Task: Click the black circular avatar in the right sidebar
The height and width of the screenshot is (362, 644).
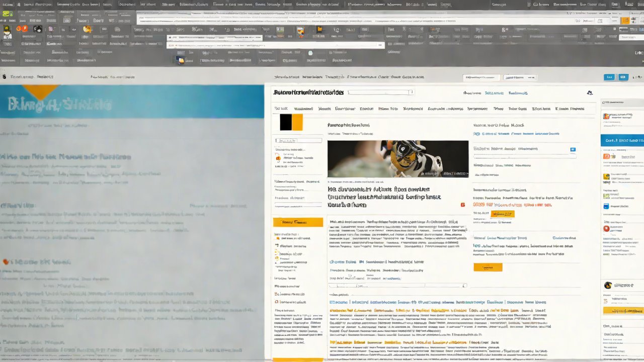Action: coord(607,285)
